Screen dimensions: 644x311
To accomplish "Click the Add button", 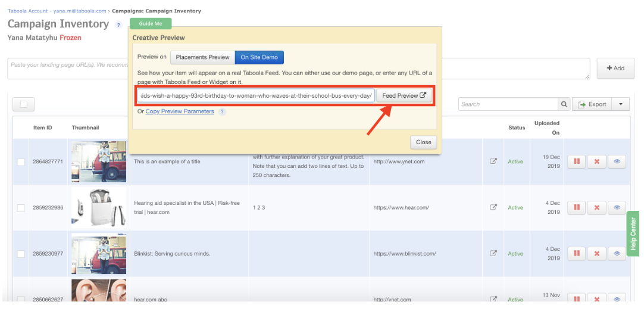I will pos(615,69).
